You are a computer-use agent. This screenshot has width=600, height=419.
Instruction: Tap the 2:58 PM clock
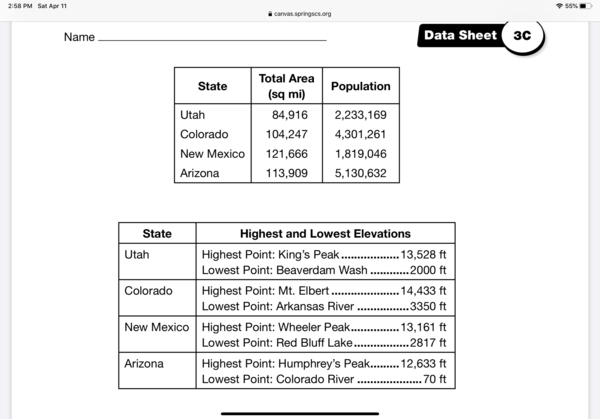click(17, 6)
